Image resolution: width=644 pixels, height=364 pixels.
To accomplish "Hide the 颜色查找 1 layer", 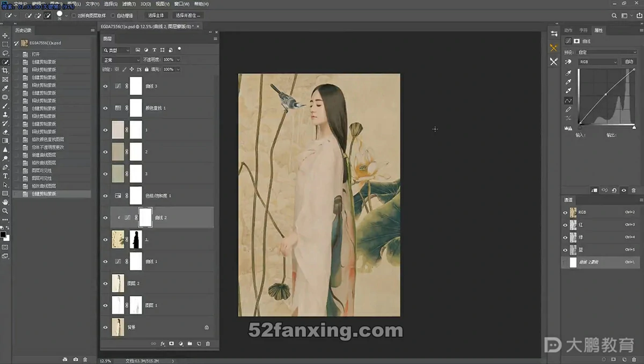I will [x=105, y=108].
